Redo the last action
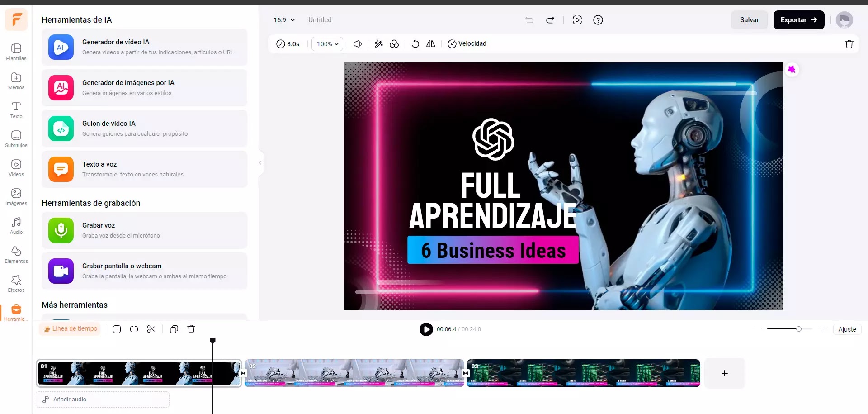 [x=550, y=20]
